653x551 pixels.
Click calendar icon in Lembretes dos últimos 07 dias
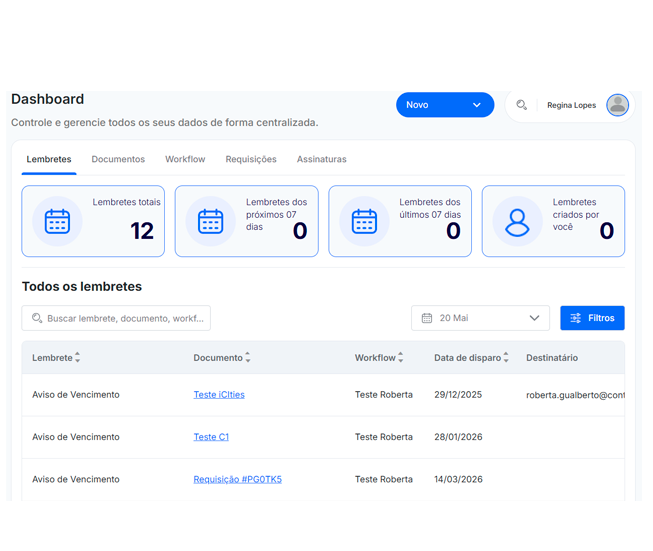pos(364,222)
